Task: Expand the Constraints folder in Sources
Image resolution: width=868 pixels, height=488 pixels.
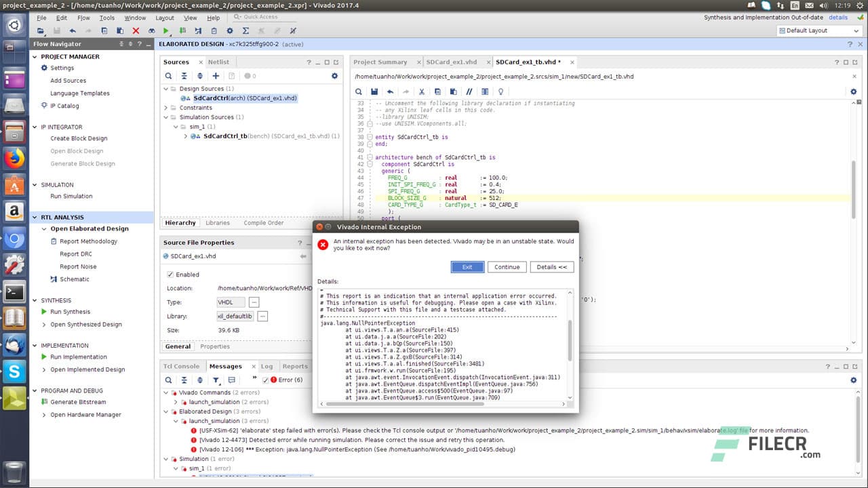Action: [x=165, y=107]
